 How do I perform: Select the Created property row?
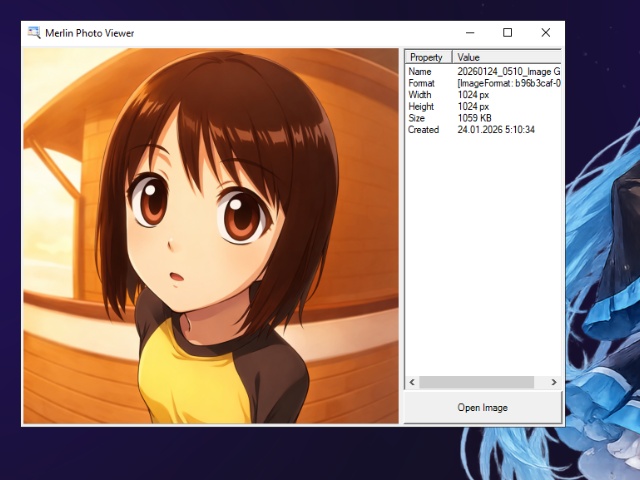tap(424, 130)
